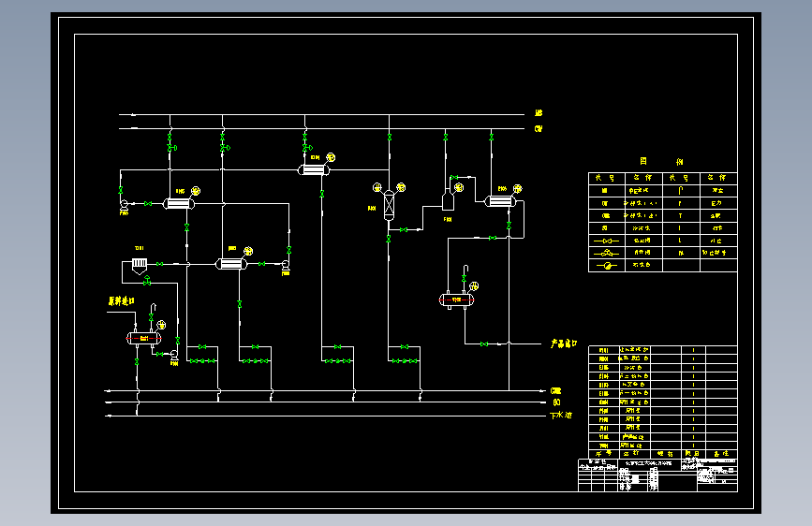Click the 产品出口 outlet label
The height and width of the screenshot is (526, 812).
point(564,343)
